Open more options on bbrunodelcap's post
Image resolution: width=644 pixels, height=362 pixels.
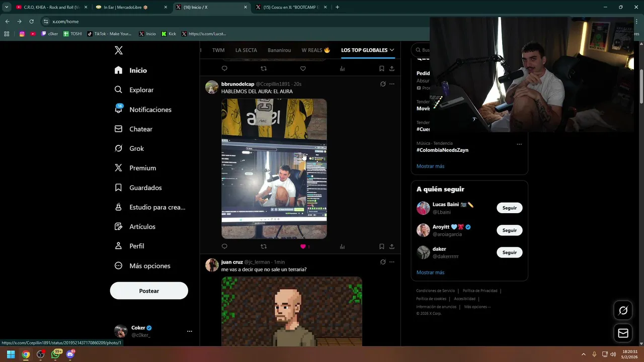392,84
